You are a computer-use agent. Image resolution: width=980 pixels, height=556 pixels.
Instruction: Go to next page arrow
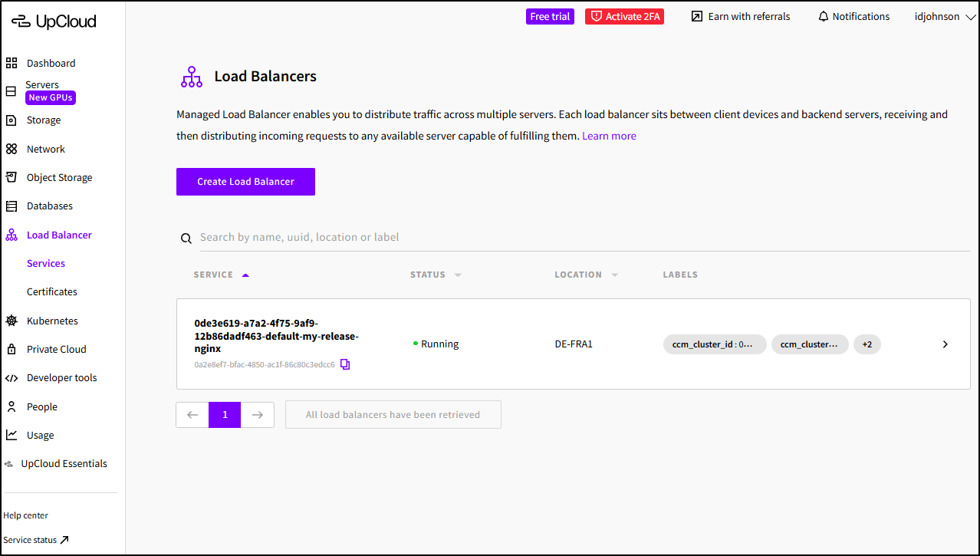[x=258, y=415]
